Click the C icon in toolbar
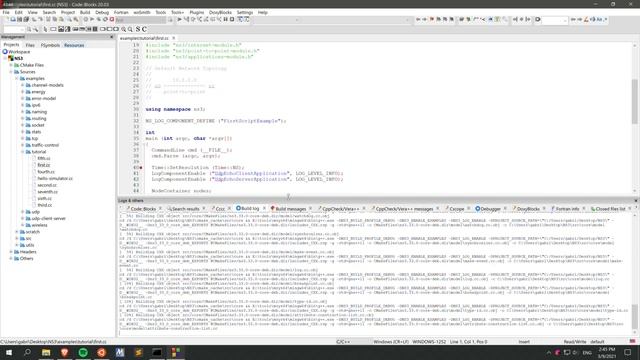 point(144,29)
